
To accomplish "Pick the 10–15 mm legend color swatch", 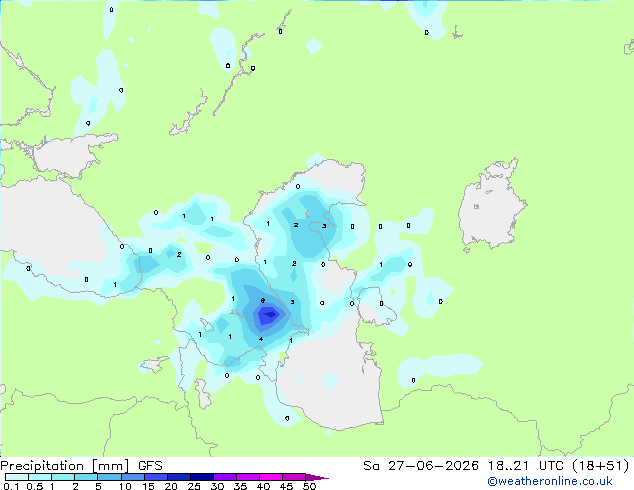I will coord(132,477).
